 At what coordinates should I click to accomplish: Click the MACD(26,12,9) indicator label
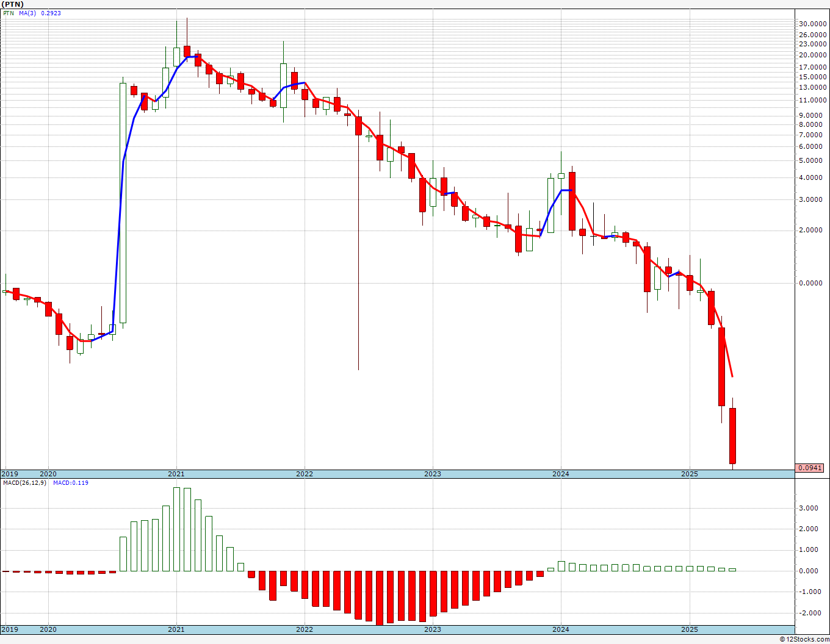[x=24, y=483]
